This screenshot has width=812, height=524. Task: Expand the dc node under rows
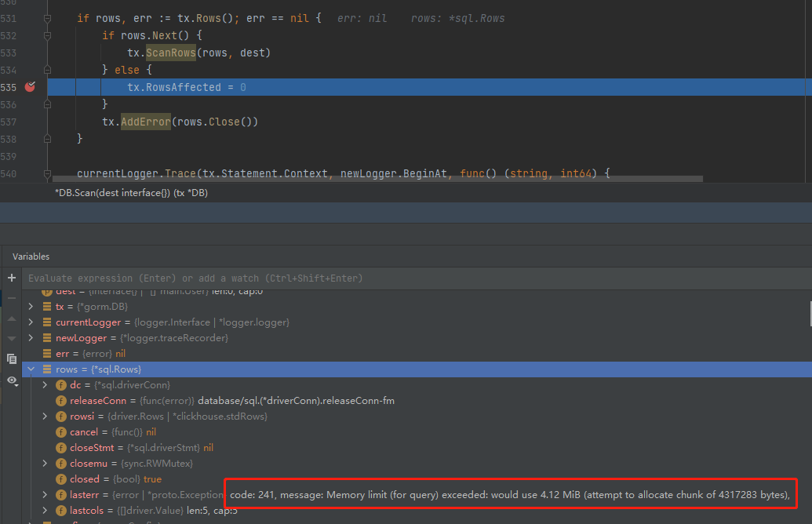coord(45,385)
